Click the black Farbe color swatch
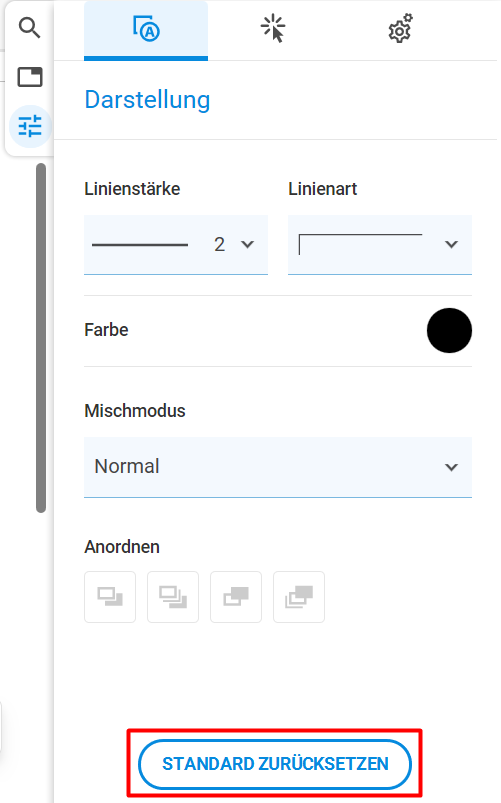The image size is (501, 803). (449, 330)
